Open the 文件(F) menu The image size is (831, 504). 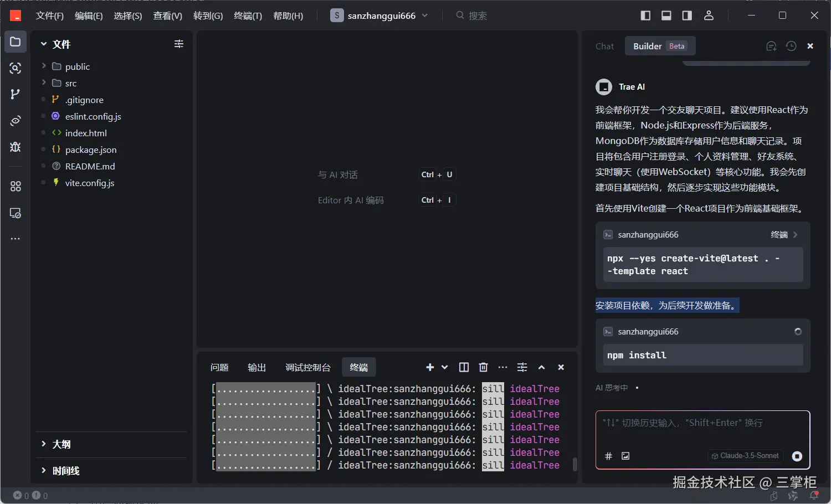pos(50,16)
